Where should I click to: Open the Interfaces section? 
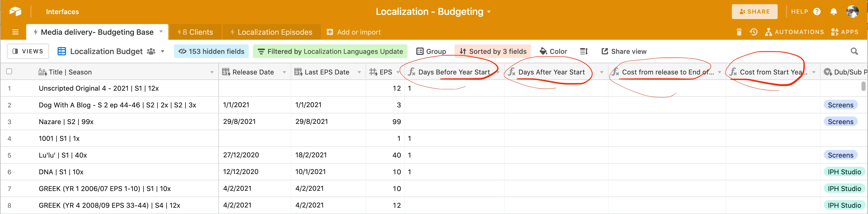(x=62, y=12)
